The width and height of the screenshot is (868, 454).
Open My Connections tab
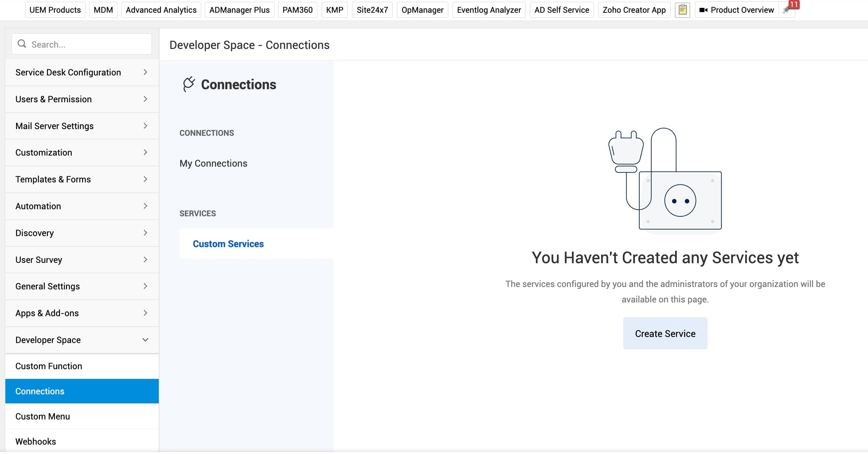click(x=213, y=163)
